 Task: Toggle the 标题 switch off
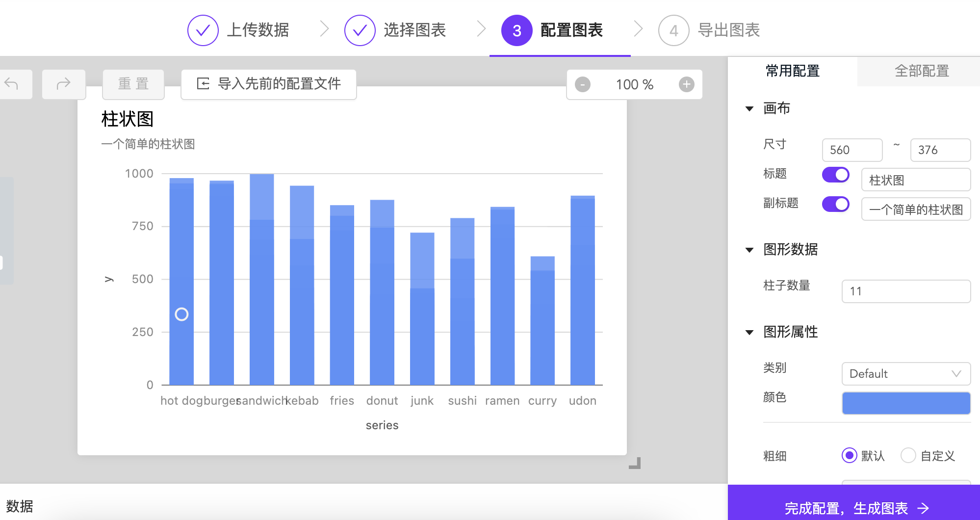(x=836, y=175)
